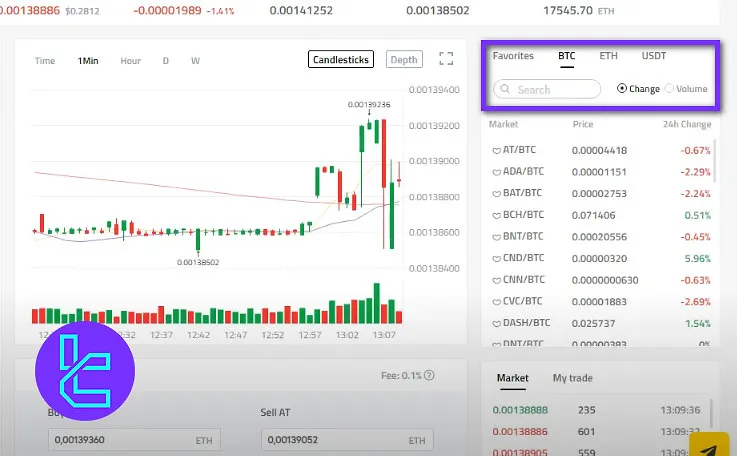Sort by Price column header

[x=583, y=124]
